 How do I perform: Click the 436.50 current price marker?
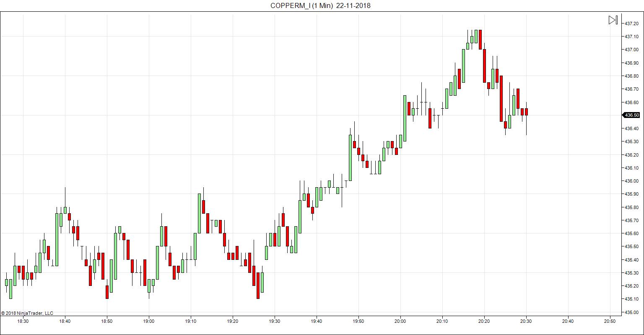[x=631, y=115]
